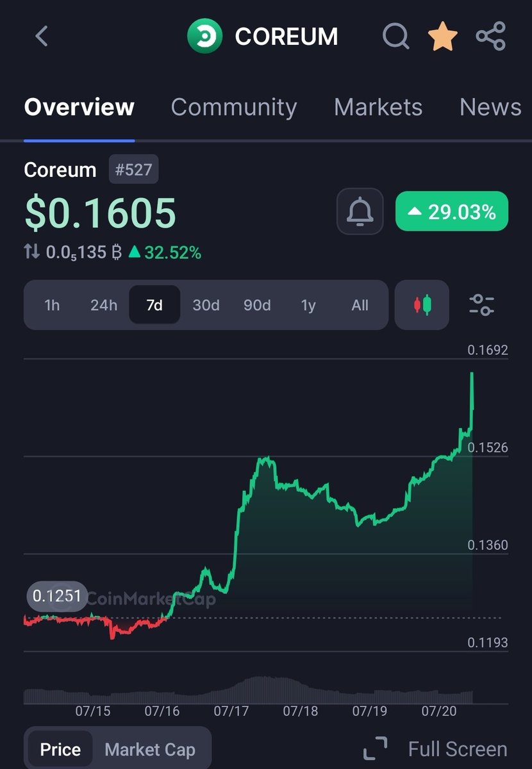Tap the green Coreum logo icon
The width and height of the screenshot is (532, 769).
coord(204,36)
